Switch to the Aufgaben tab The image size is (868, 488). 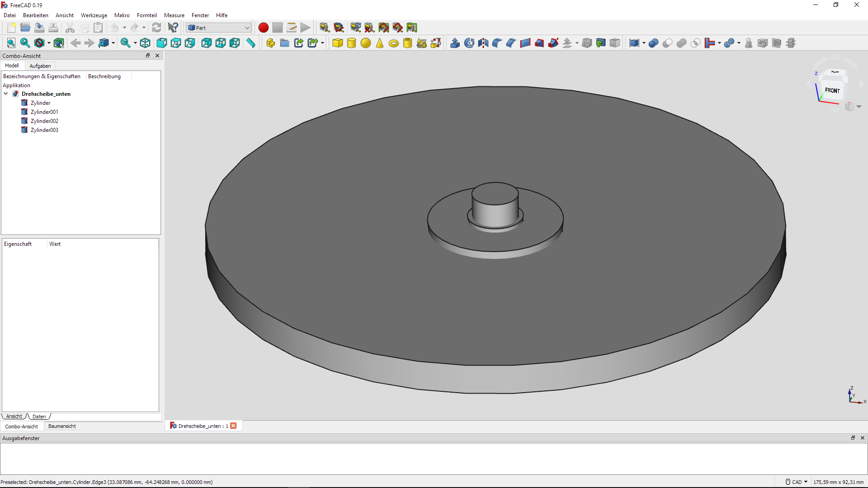[x=40, y=66]
